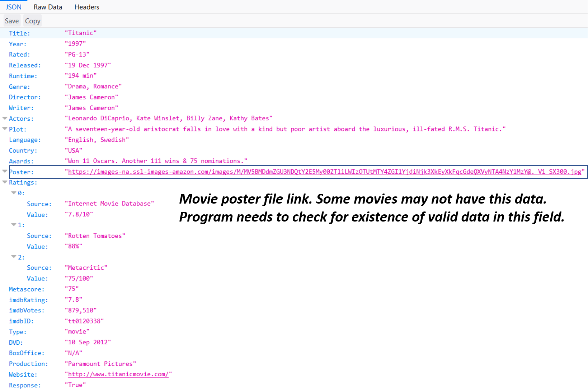Click the Rated key label
The height and width of the screenshot is (391, 588).
click(x=19, y=55)
